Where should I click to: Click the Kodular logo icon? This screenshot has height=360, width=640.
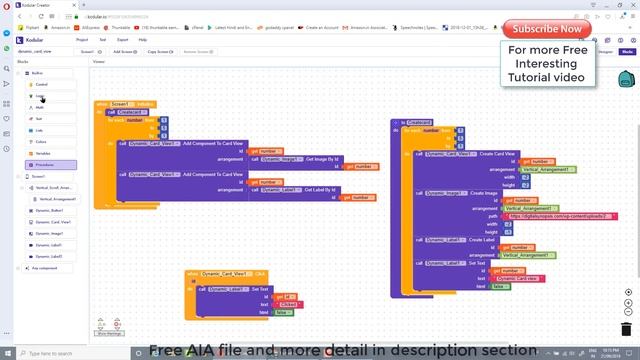point(19,40)
